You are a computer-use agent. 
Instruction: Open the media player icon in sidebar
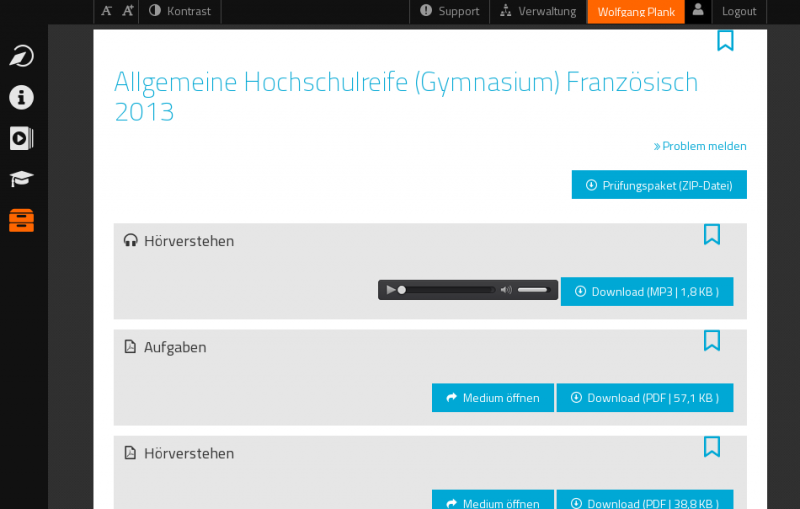(21, 138)
